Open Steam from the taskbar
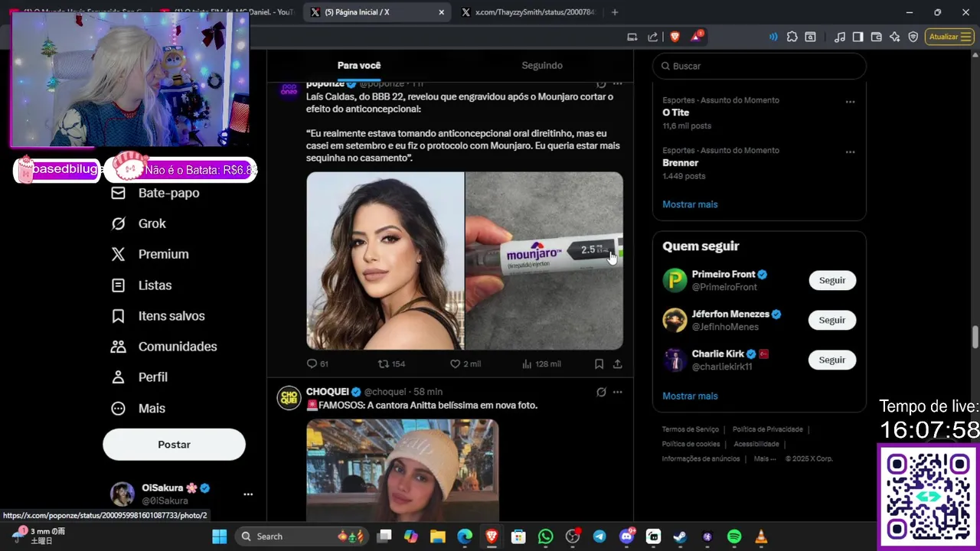This screenshot has height=551, width=980. tap(680, 536)
